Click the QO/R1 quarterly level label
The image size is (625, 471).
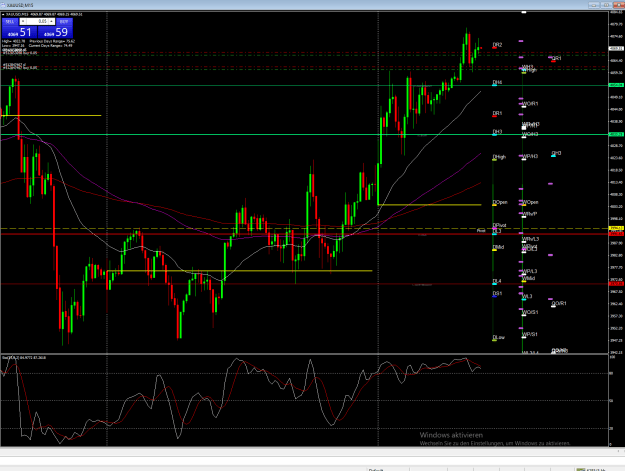(x=559, y=304)
